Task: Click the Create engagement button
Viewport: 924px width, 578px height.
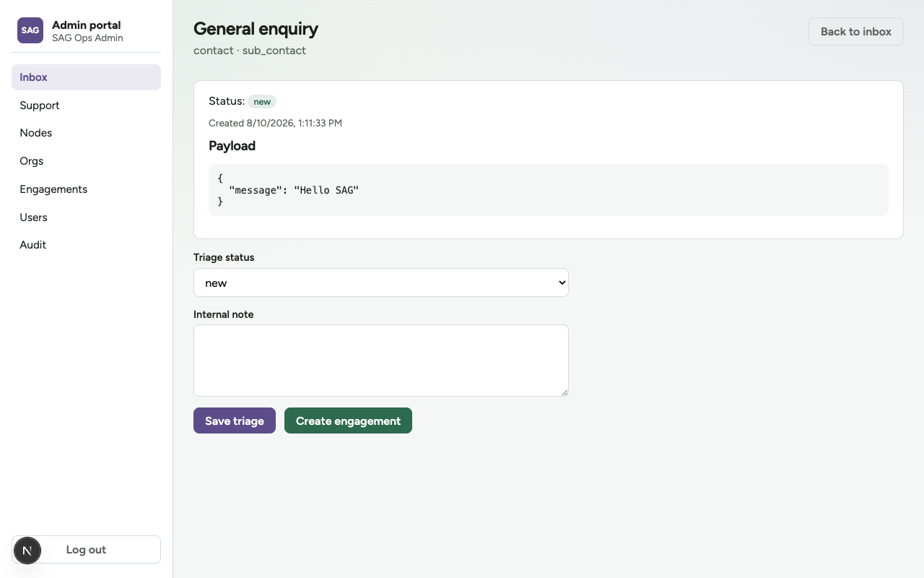Action: coord(348,420)
